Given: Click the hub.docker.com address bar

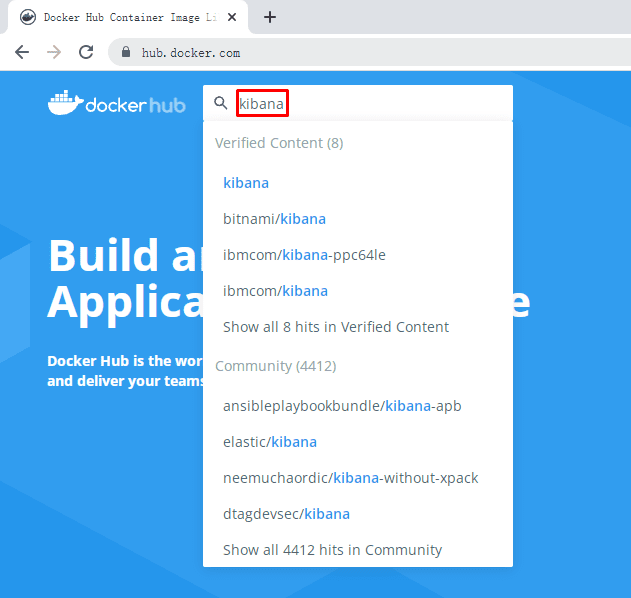Looking at the screenshot, I should 369,52.
